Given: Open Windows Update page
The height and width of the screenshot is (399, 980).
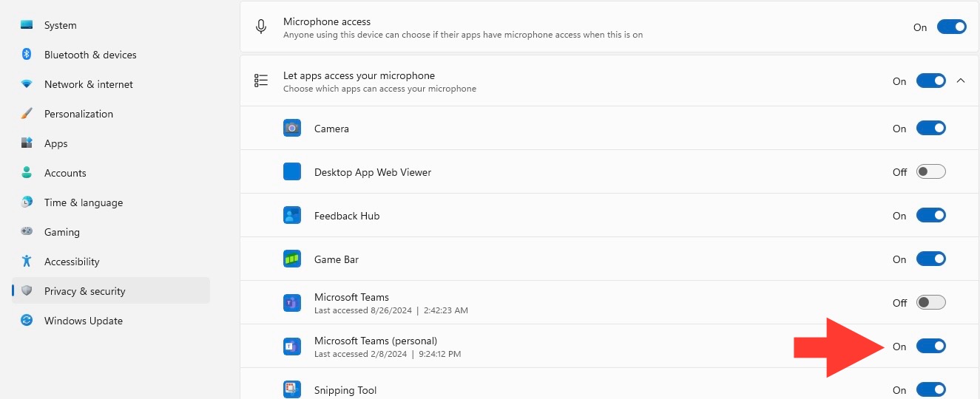Looking at the screenshot, I should pos(111,321).
